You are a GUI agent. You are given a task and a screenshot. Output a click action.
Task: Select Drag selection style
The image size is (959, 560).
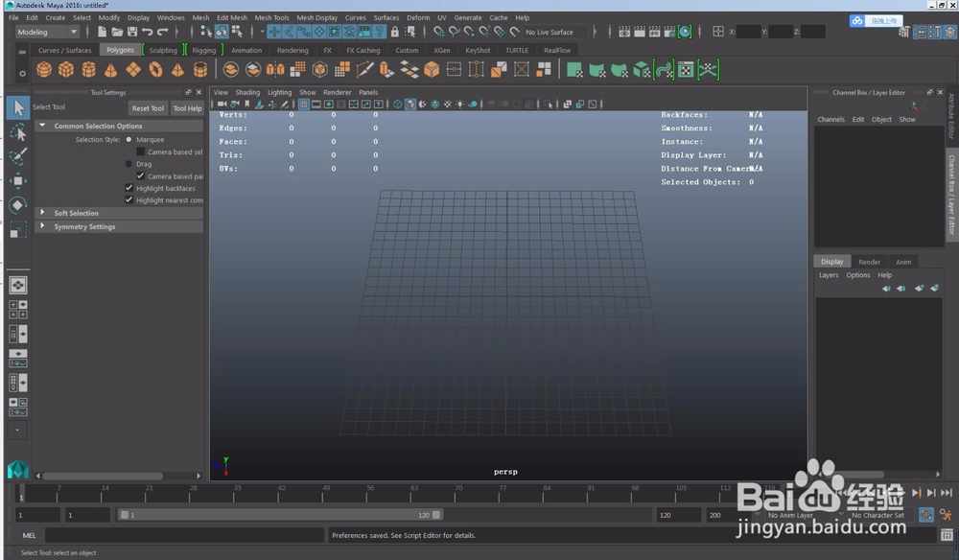129,164
